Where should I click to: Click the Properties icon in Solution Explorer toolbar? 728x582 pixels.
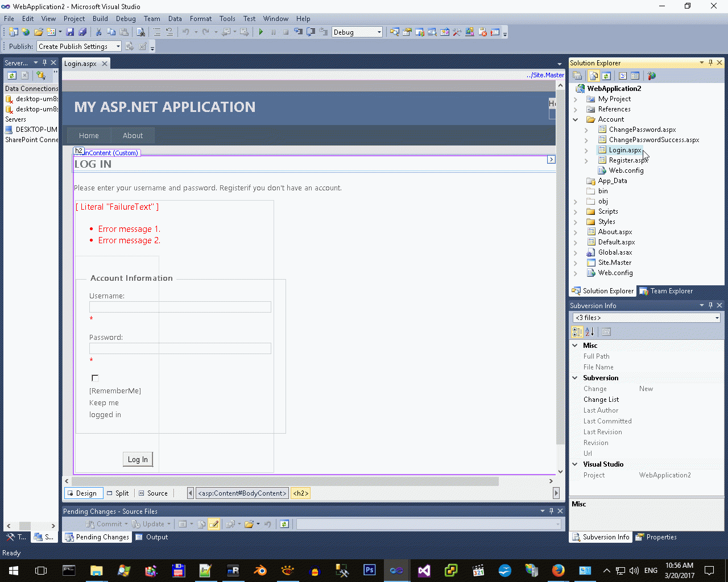click(577, 76)
